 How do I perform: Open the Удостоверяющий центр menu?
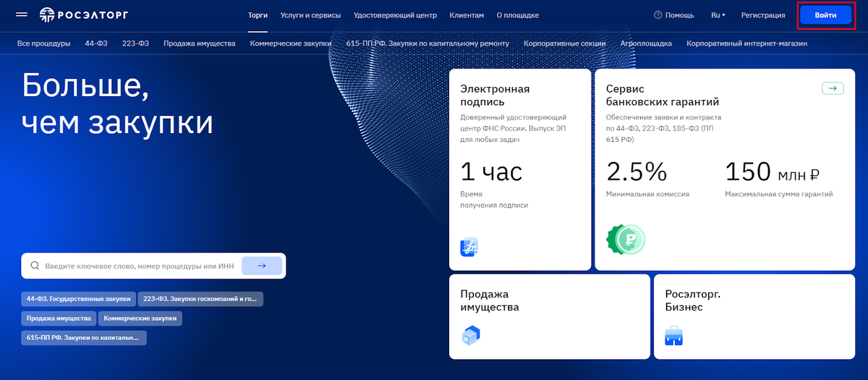[x=395, y=14]
